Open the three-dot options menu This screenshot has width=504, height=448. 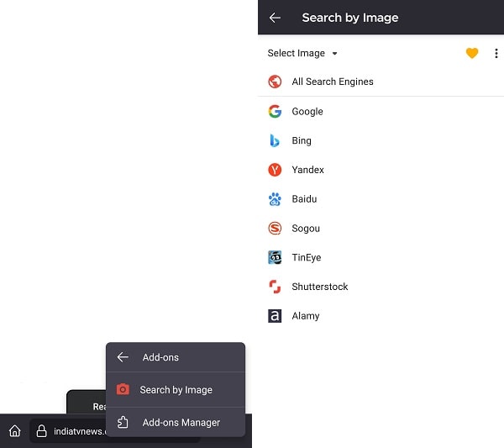[496, 54]
